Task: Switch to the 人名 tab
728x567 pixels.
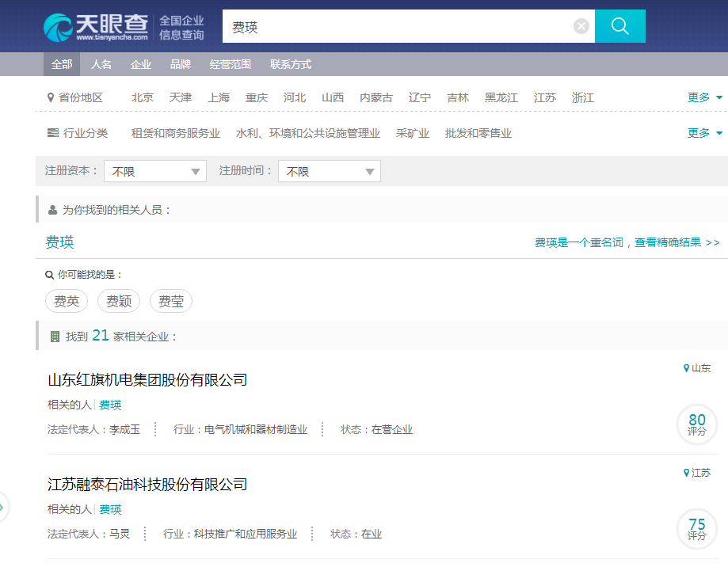Action: pyautogui.click(x=101, y=65)
